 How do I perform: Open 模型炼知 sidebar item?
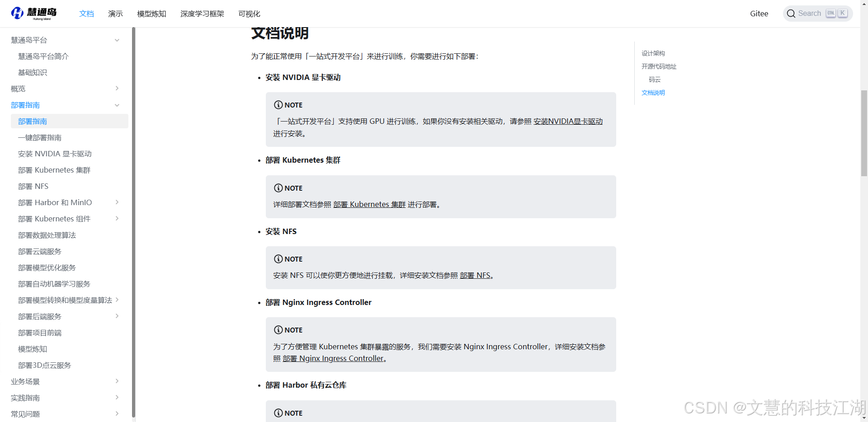33,349
